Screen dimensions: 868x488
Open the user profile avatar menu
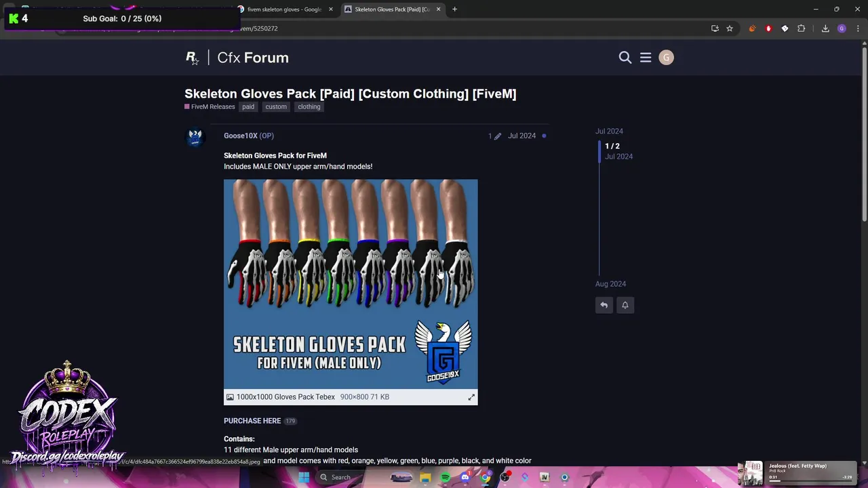pos(666,58)
